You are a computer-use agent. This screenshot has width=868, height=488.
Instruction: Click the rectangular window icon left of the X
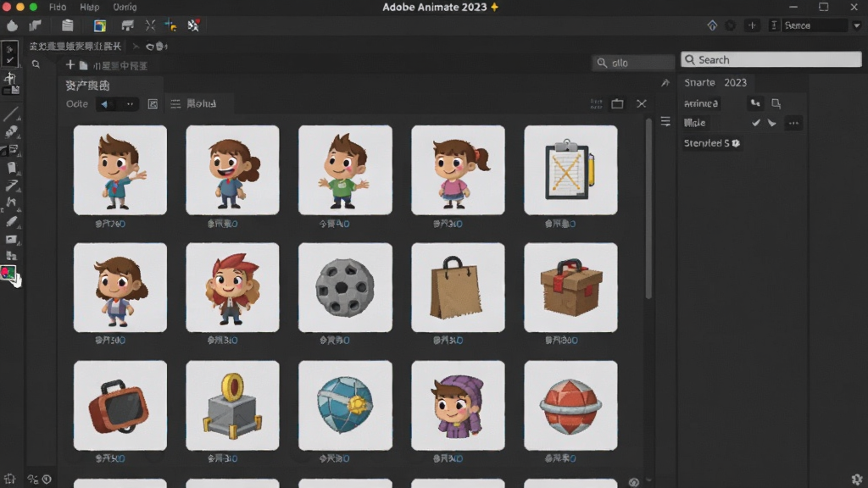(617, 104)
